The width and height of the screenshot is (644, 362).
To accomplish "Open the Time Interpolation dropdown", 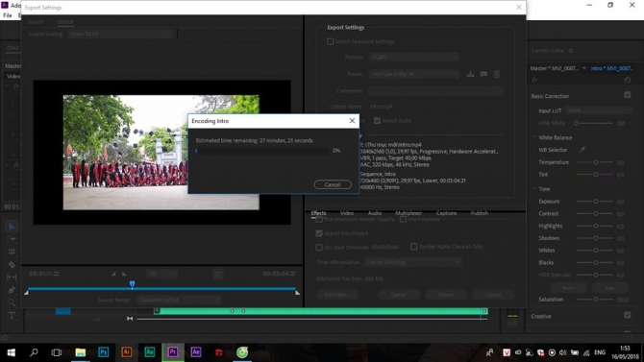I will pos(412,262).
